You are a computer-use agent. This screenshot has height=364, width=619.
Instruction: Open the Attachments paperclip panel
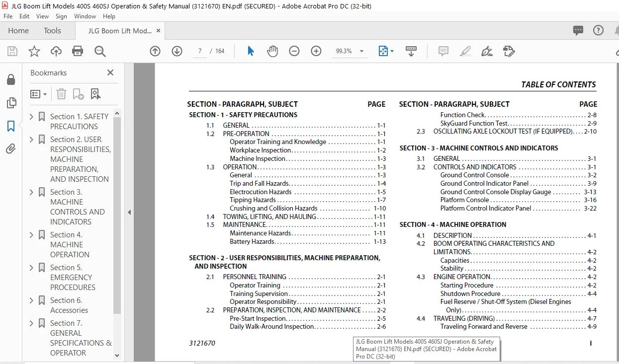pos(10,149)
